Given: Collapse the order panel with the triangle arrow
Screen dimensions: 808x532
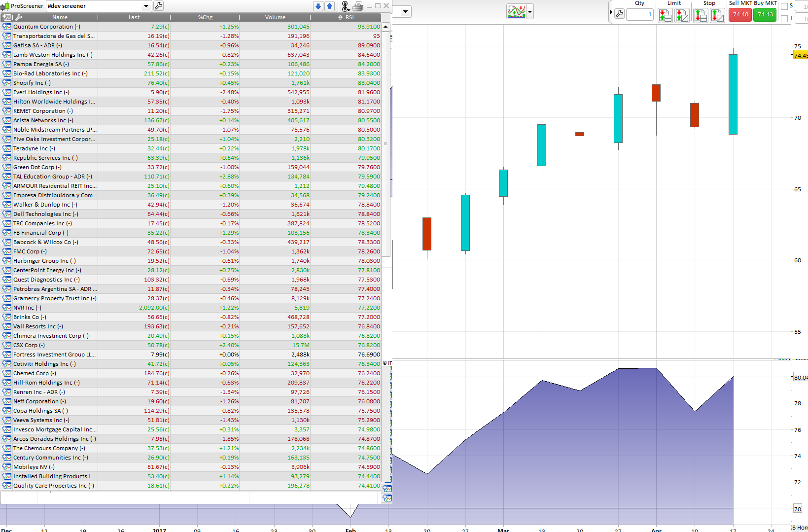Looking at the screenshot, I should click(x=611, y=12).
